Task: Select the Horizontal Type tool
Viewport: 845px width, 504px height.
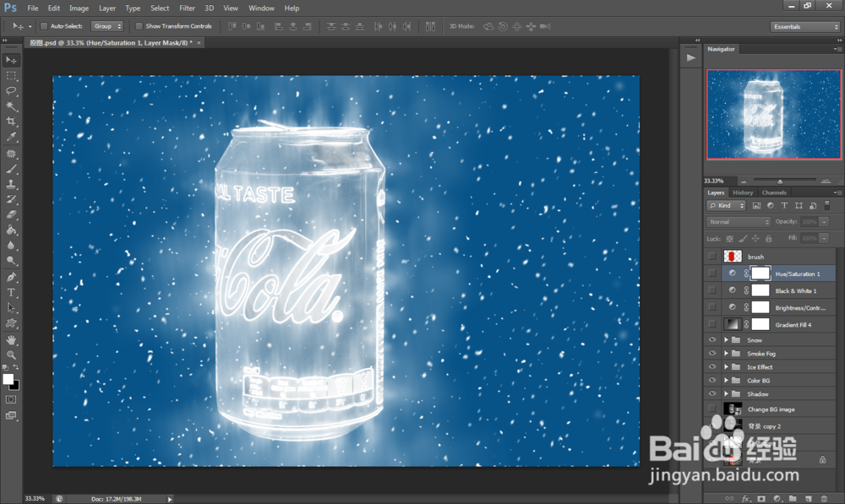Action: coord(11,292)
